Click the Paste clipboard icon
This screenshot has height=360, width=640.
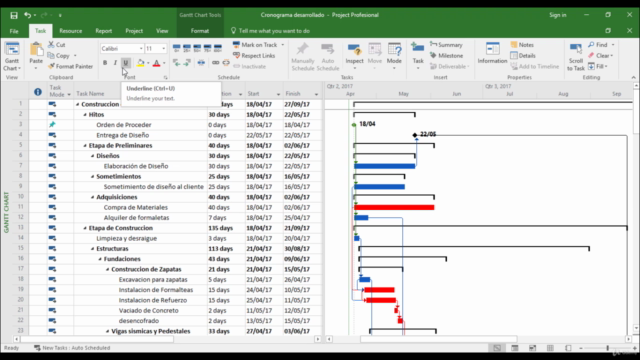[x=36, y=50]
